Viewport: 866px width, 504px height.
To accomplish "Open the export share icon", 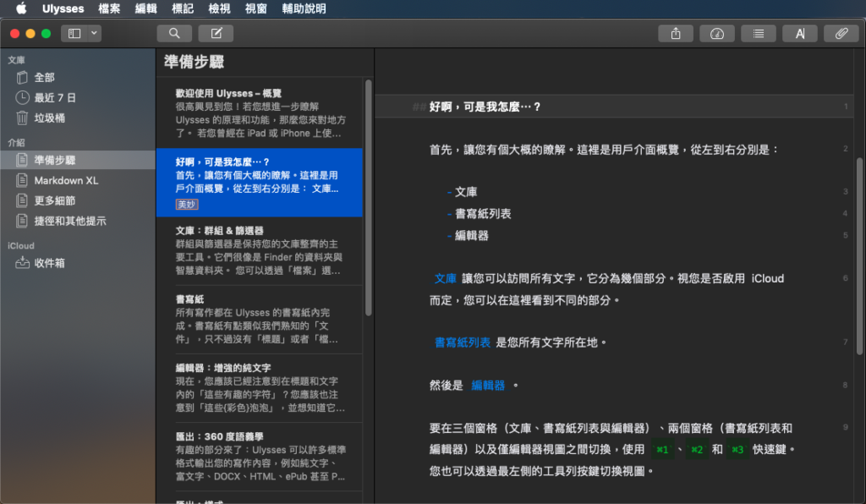I will (x=676, y=34).
